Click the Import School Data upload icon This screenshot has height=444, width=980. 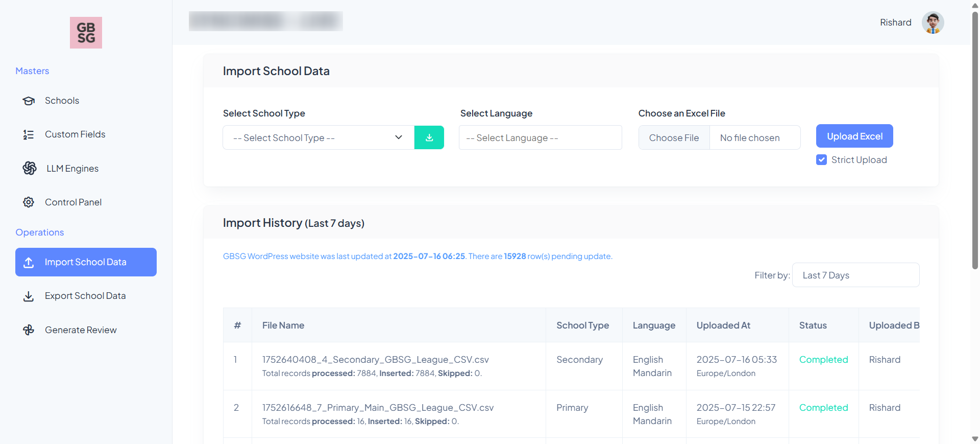coord(29,262)
